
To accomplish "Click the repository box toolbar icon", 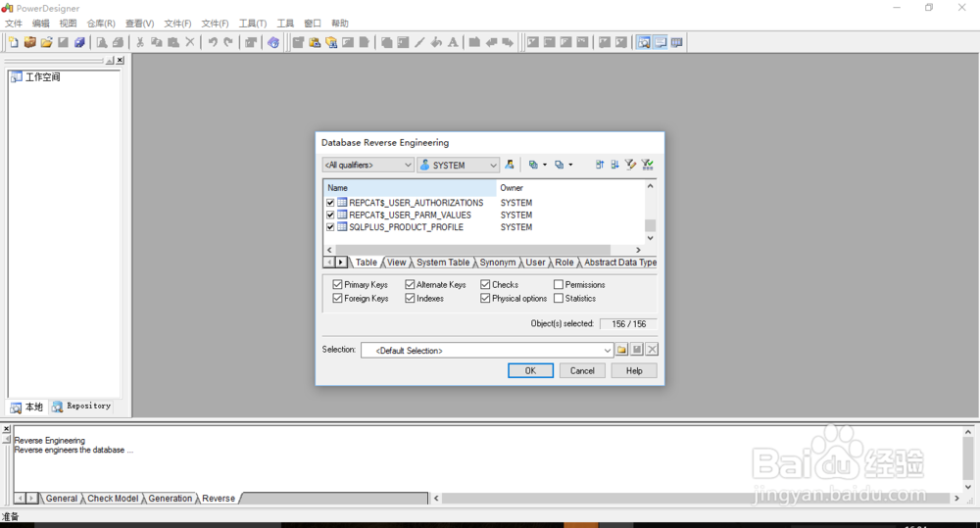I will (29, 42).
